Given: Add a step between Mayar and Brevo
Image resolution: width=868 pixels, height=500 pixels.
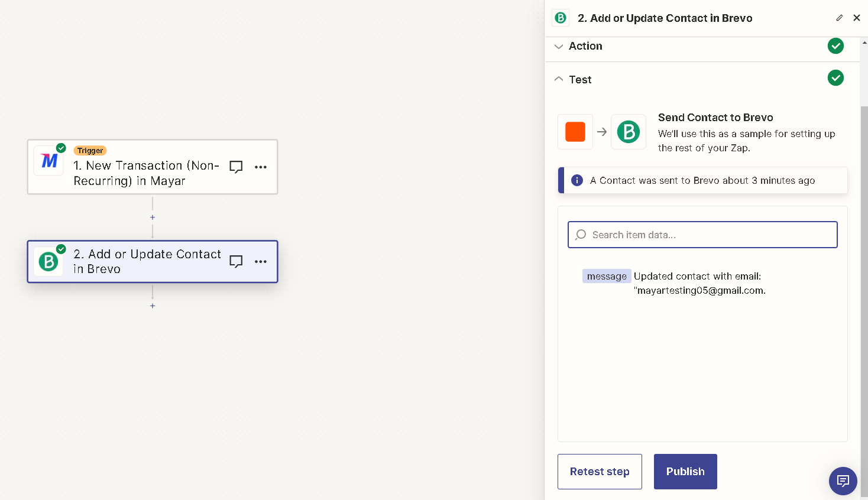Looking at the screenshot, I should (x=153, y=217).
